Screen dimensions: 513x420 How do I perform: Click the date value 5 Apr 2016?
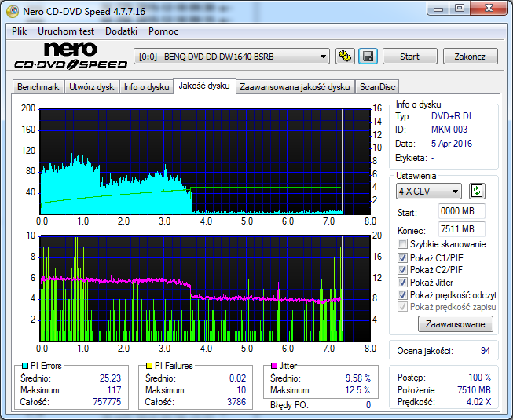[x=452, y=144]
